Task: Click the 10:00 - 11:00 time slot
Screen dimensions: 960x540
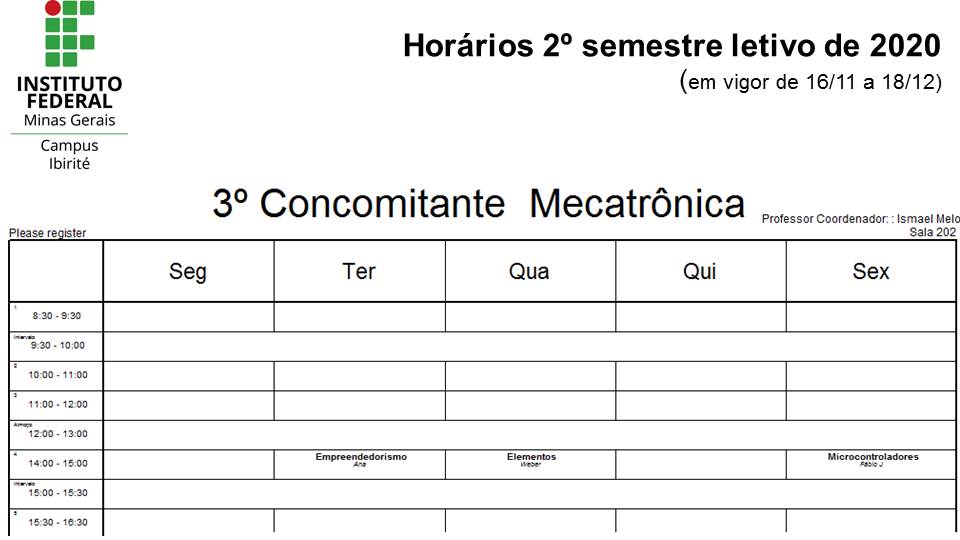Action: pos(57,375)
